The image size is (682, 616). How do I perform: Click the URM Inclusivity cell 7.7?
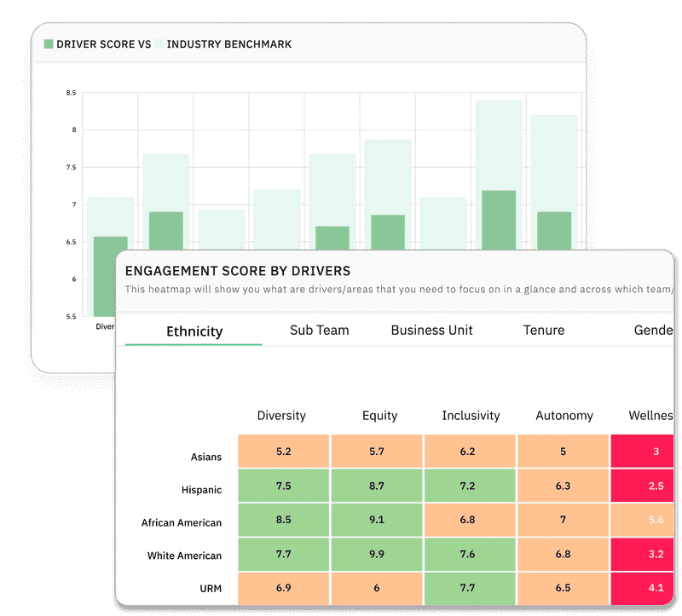(x=470, y=588)
